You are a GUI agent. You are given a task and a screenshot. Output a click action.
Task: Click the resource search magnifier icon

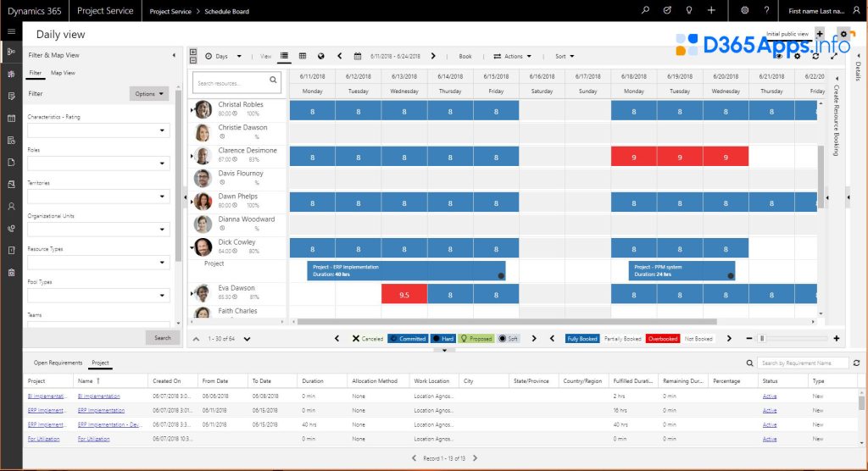273,80
